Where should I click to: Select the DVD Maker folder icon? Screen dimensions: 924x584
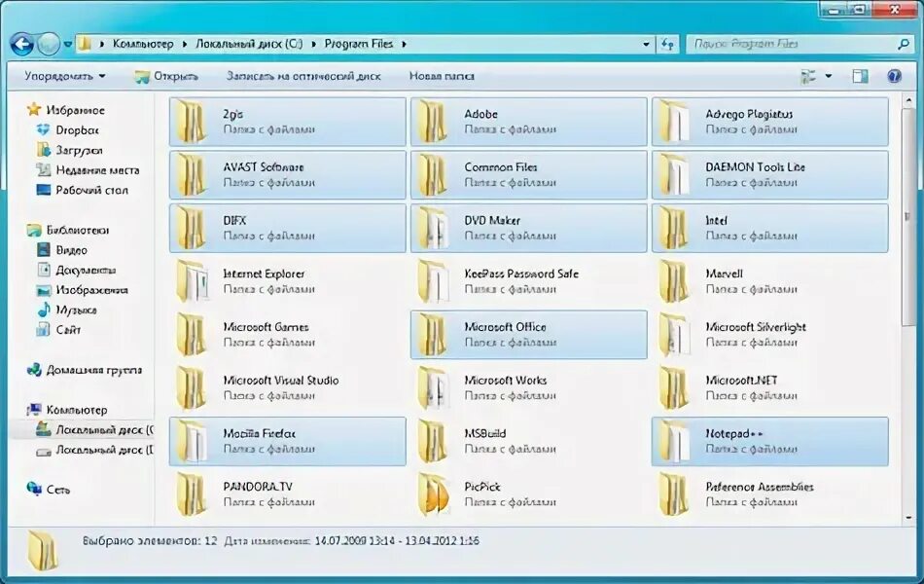(x=433, y=229)
